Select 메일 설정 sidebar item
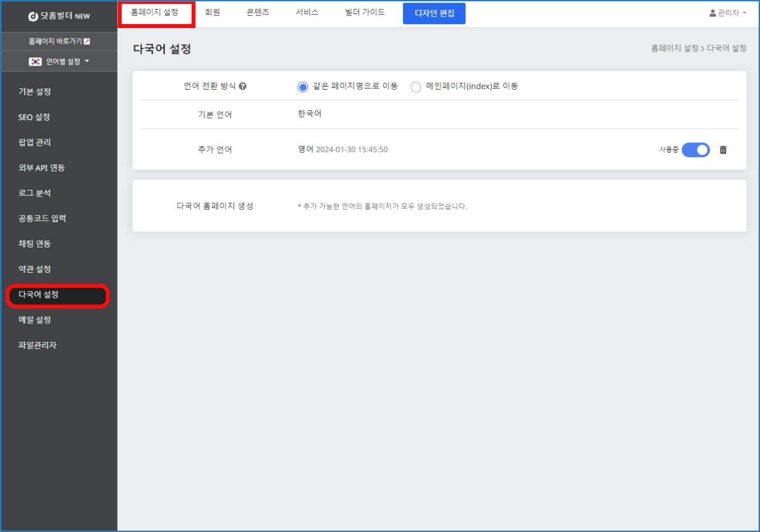This screenshot has height=532, width=760. 35,320
